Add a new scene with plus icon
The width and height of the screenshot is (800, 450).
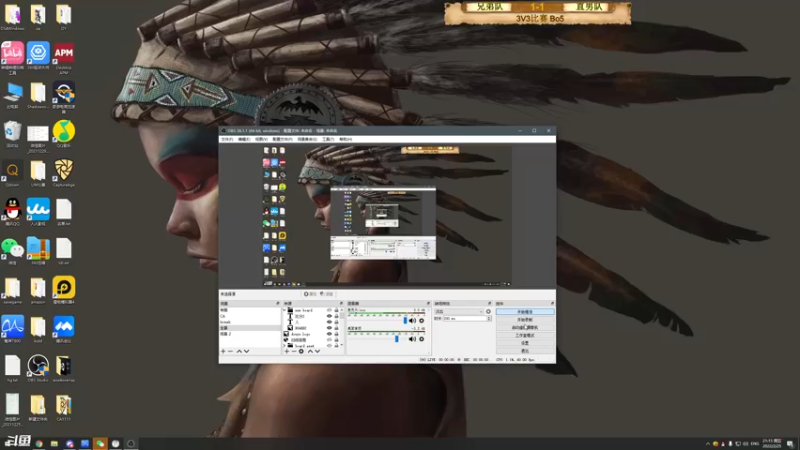tap(223, 352)
